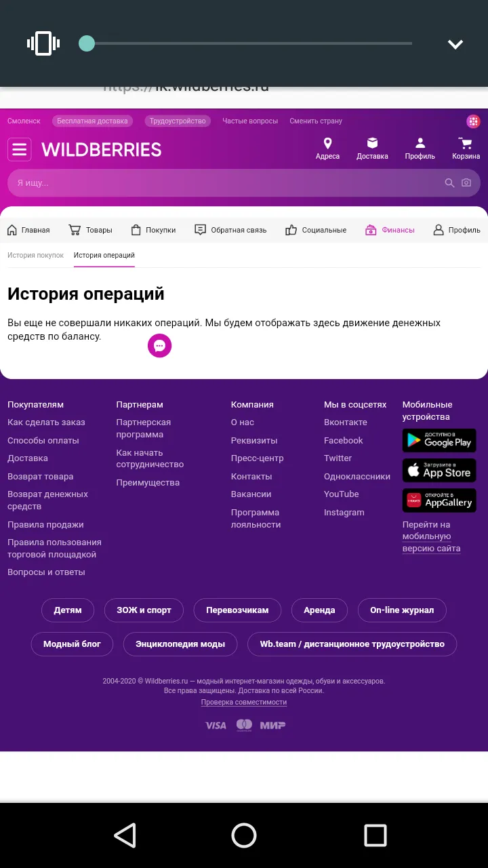
Task: Open Возврат товара link
Action: tap(40, 477)
